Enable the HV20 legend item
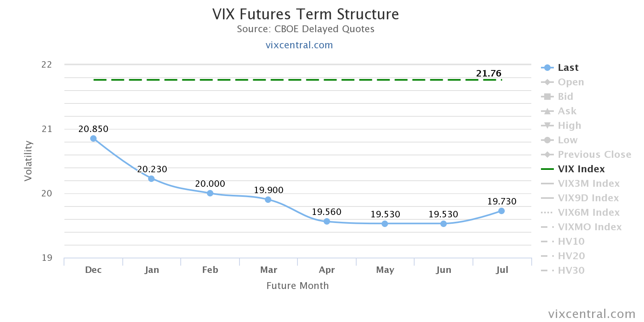 [571, 256]
